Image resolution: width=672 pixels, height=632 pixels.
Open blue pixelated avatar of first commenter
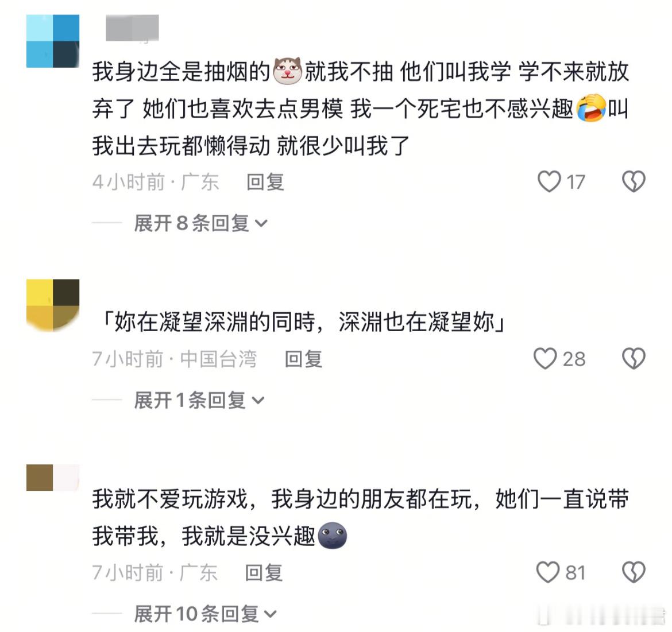pos(53,41)
